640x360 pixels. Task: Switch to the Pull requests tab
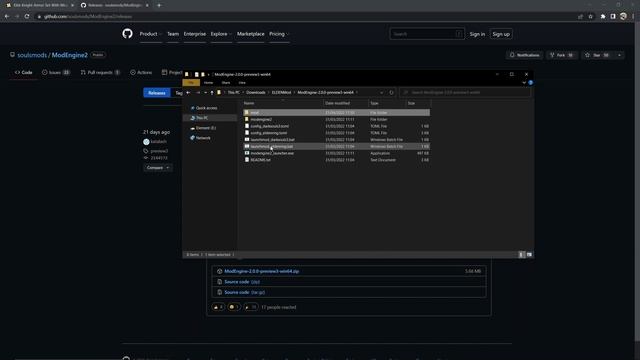(x=100, y=72)
